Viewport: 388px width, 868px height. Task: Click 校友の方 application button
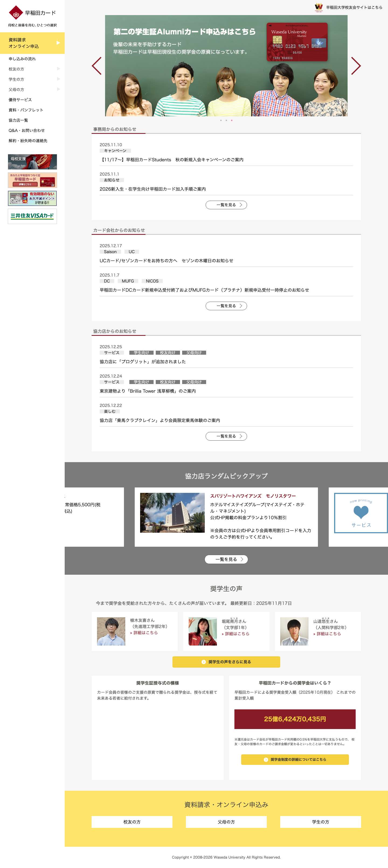click(x=132, y=822)
